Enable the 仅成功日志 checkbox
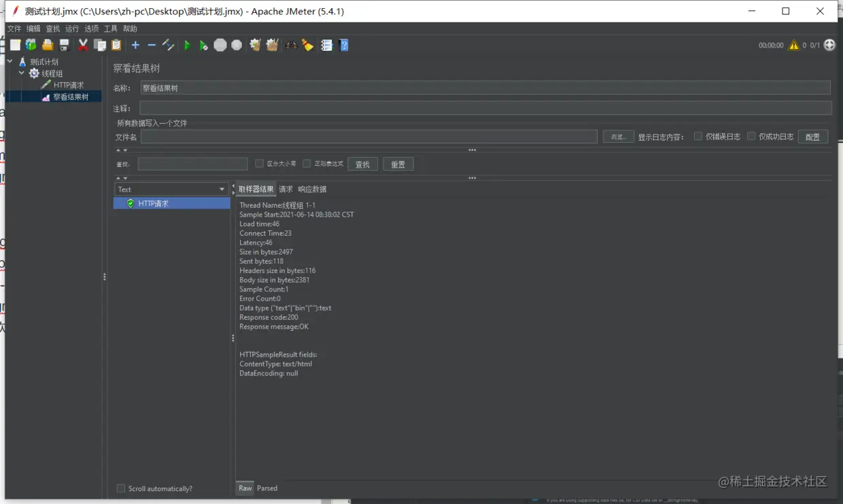 click(x=751, y=136)
